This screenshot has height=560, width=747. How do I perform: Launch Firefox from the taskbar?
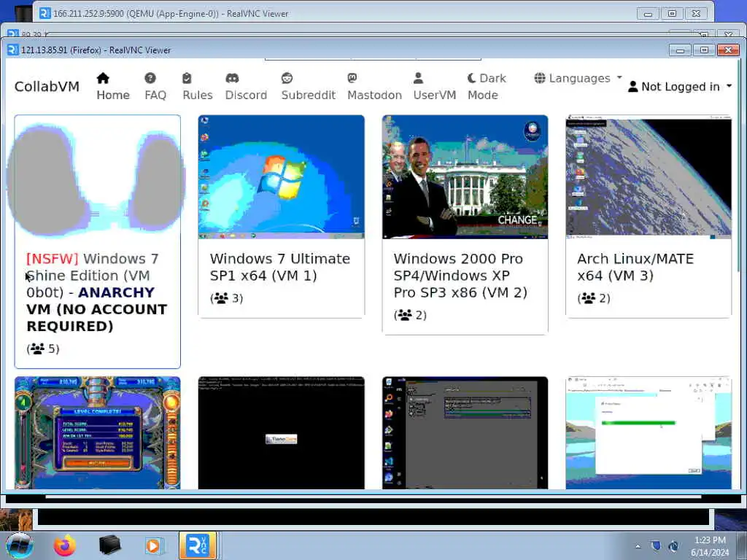pos(64,545)
